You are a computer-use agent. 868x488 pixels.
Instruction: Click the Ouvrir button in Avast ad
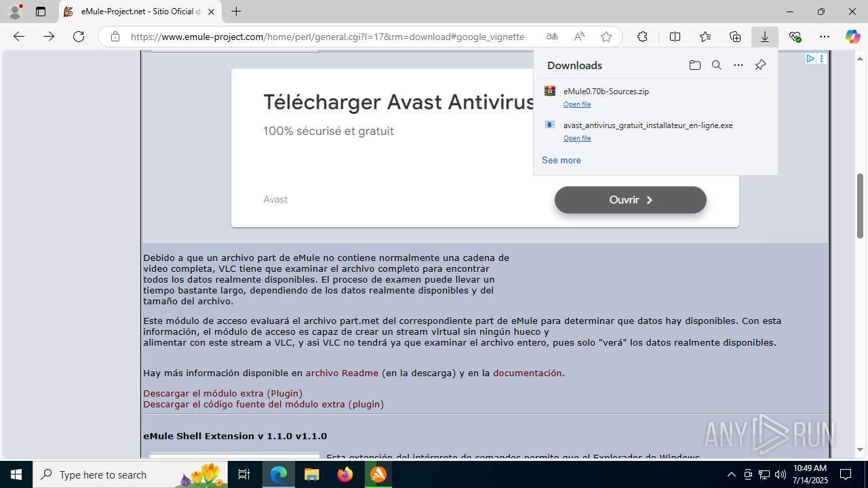tap(631, 200)
